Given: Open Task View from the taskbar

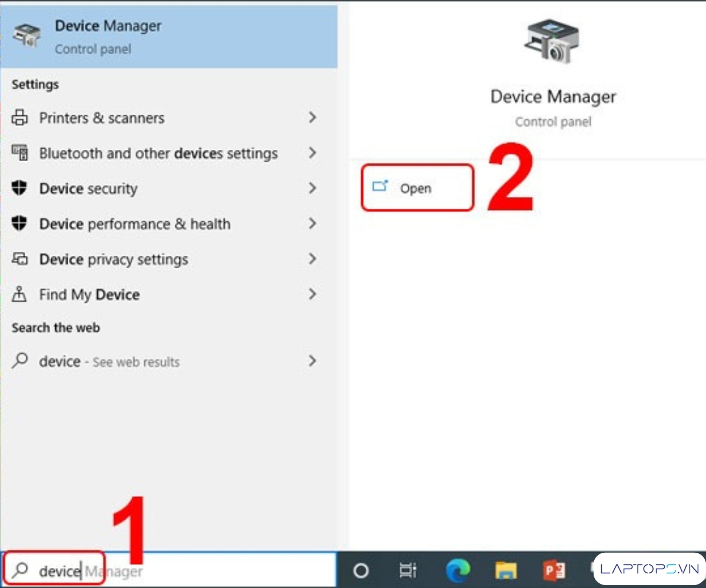Looking at the screenshot, I should pos(408,570).
